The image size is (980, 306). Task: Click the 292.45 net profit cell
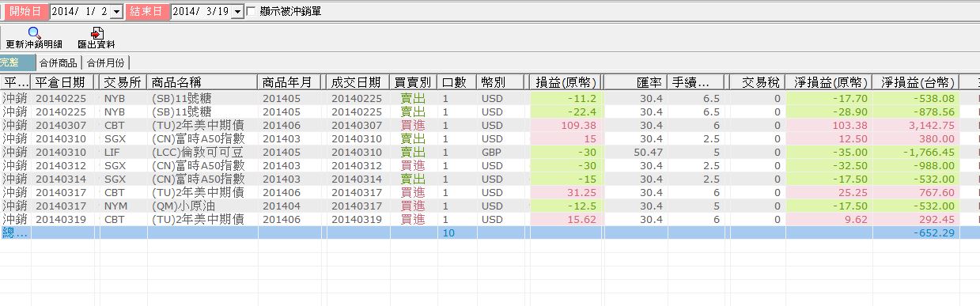point(916,219)
